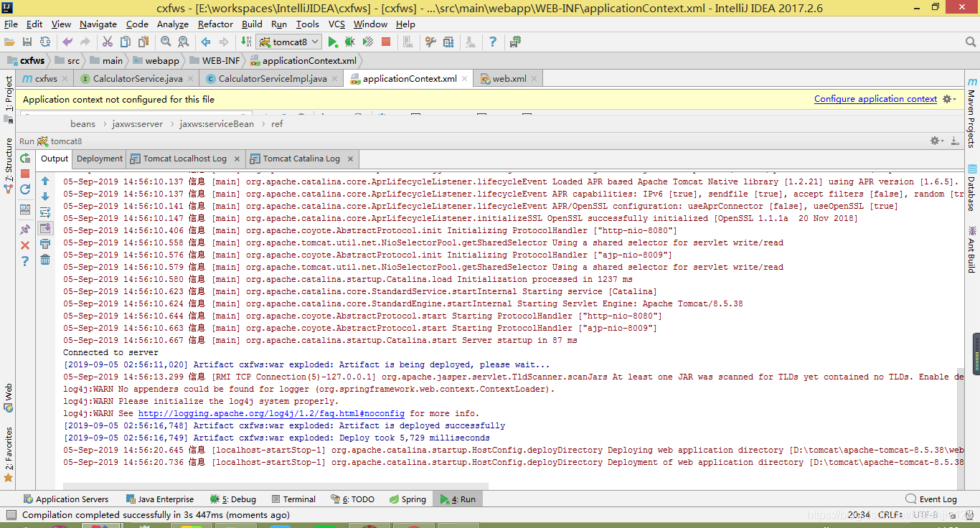This screenshot has width=980, height=528.
Task: Click the Synchronize toolbar icon
Action: pos(45,42)
